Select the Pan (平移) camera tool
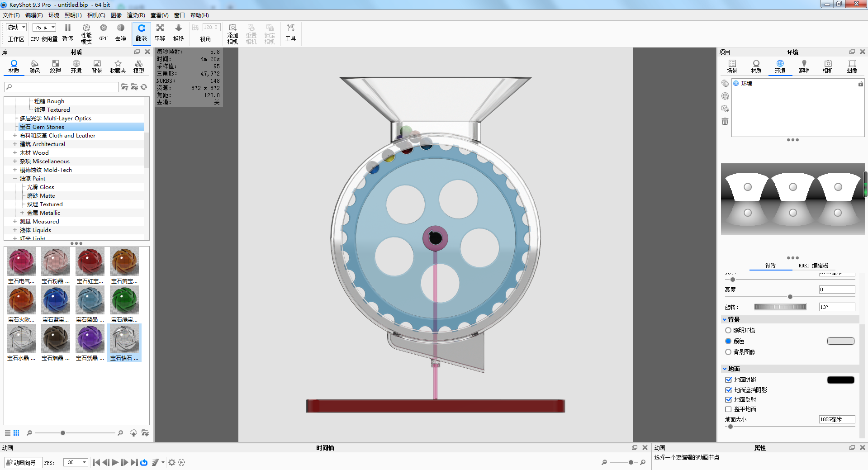Image resolution: width=868 pixels, height=470 pixels. [160, 33]
